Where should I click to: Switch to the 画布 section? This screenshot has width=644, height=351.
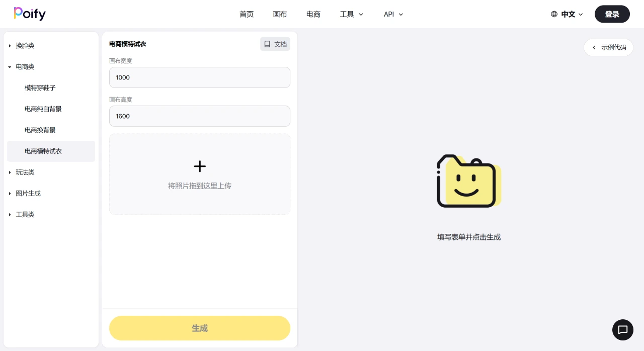coord(280,14)
